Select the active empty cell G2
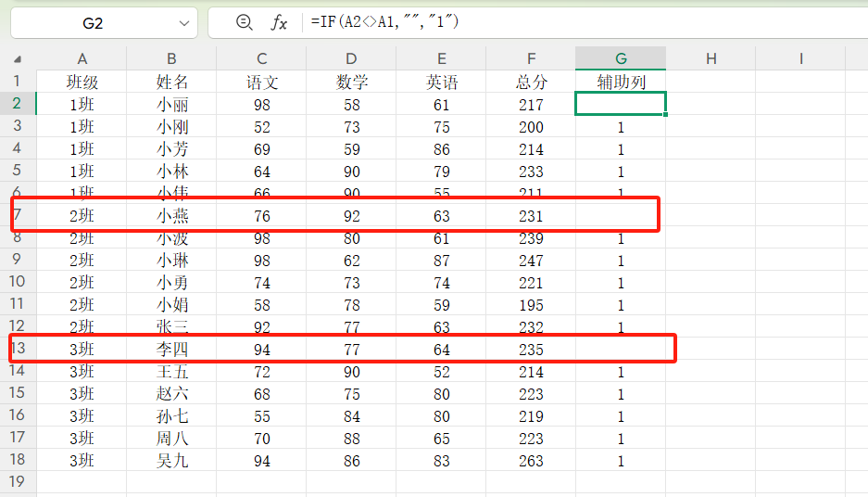 click(621, 104)
